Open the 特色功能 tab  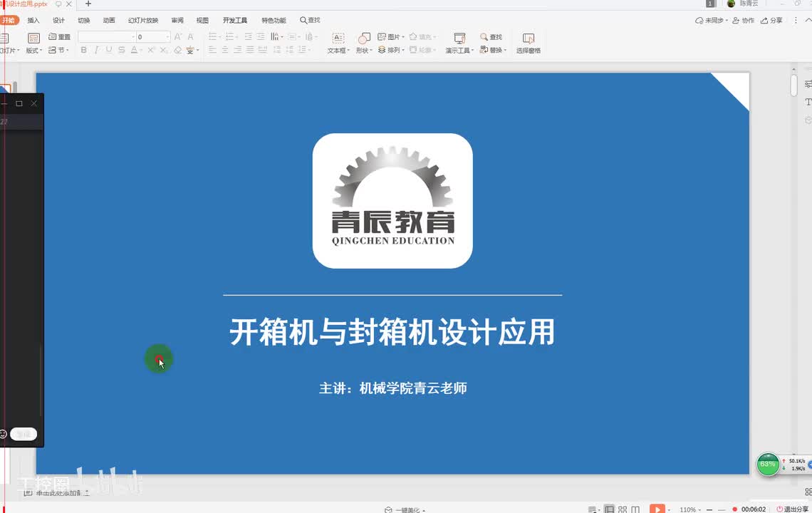click(274, 20)
